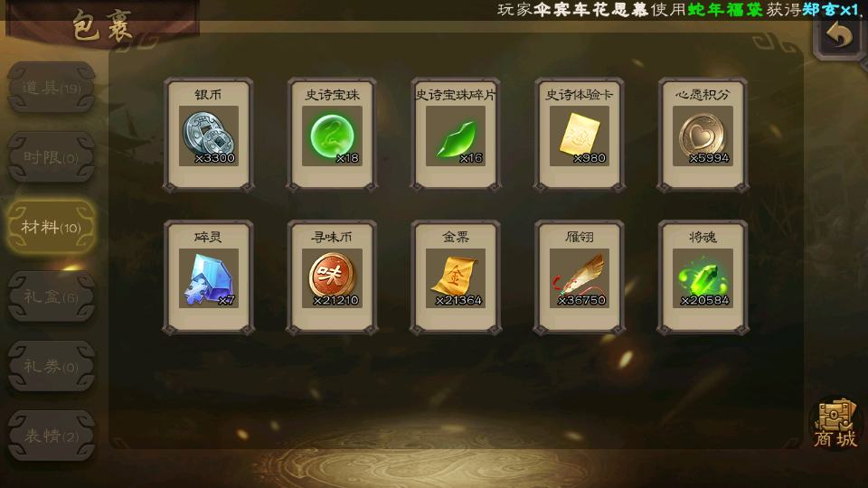The image size is (868, 488).
Task: Switch to the 道具(19) tab
Action: [51, 88]
